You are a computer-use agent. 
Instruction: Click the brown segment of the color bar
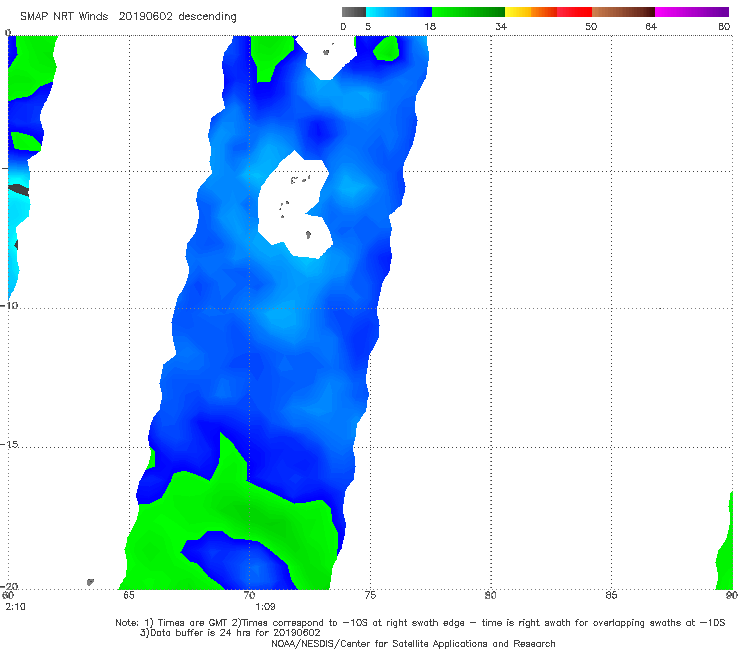coord(623,12)
